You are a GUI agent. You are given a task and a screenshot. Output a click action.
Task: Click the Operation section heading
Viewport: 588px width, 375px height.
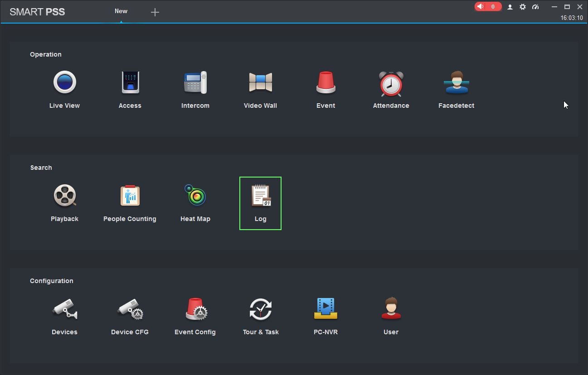pyautogui.click(x=46, y=54)
